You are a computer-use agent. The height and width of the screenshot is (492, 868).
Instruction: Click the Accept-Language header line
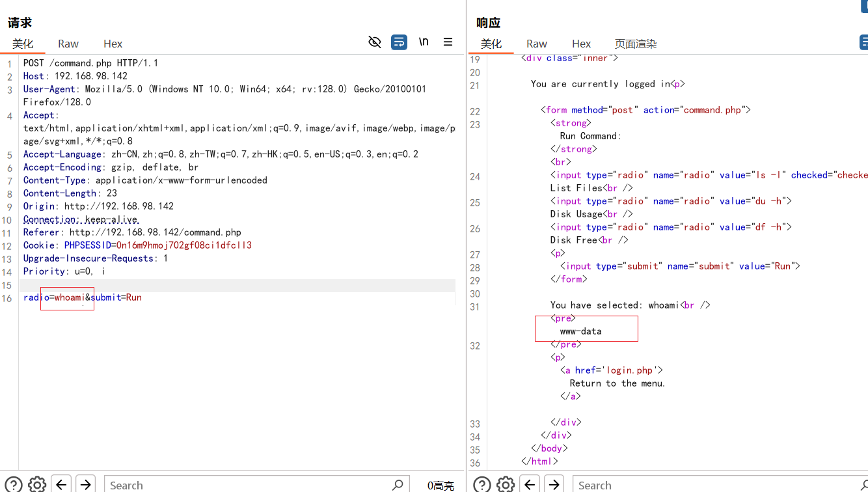coord(221,154)
